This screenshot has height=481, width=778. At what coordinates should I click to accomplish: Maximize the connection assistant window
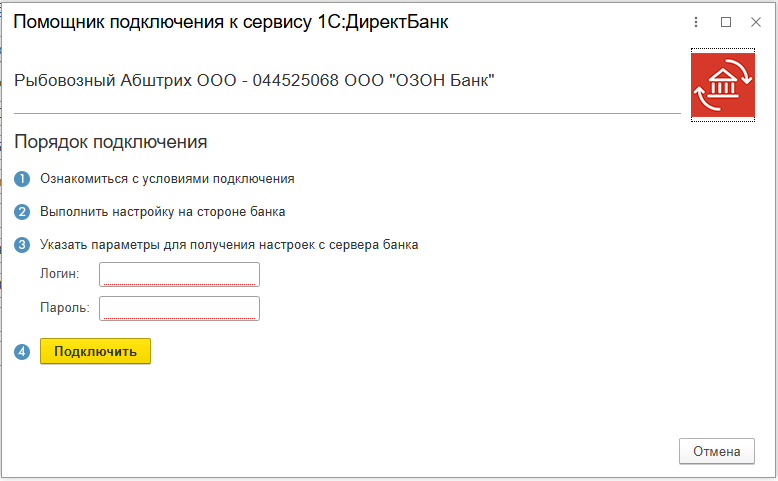[726, 22]
